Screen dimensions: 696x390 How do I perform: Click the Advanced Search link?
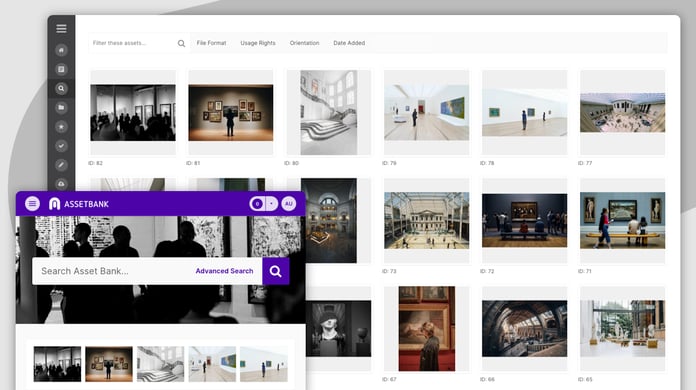(x=224, y=271)
